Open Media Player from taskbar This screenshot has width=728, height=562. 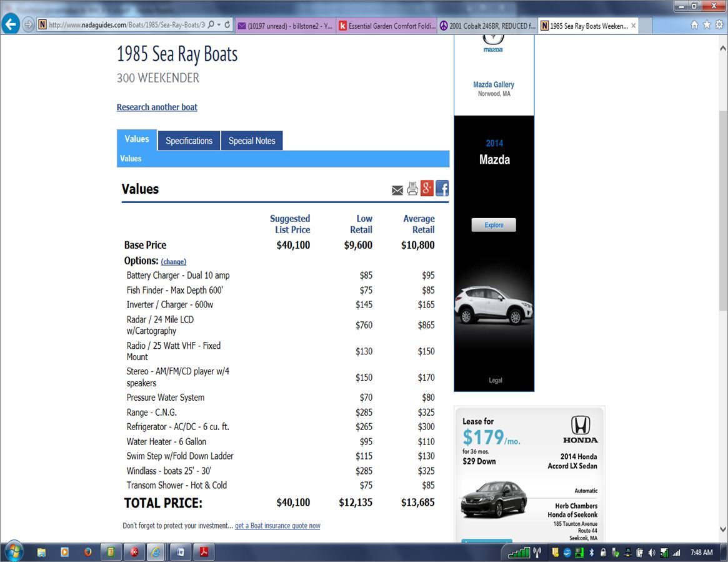click(64, 552)
